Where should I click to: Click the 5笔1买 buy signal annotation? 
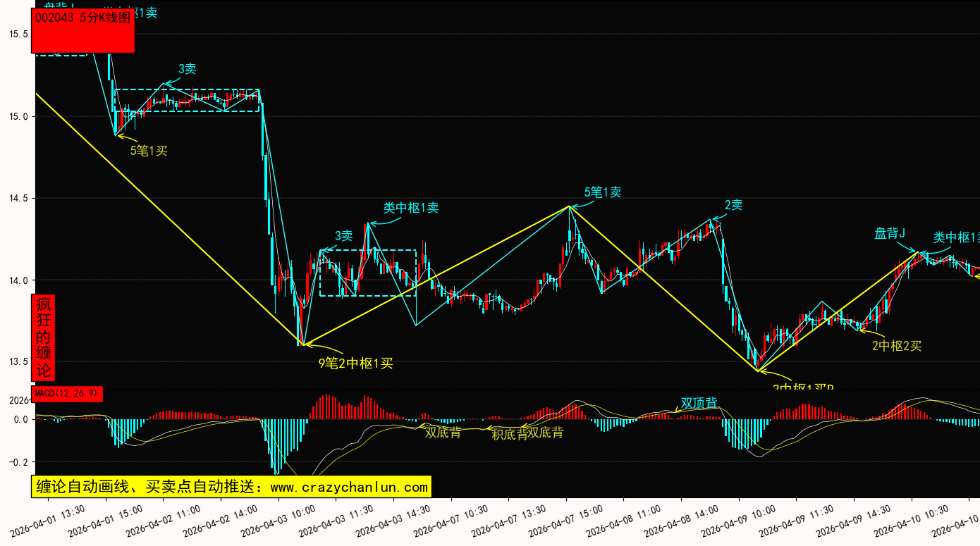[x=149, y=150]
